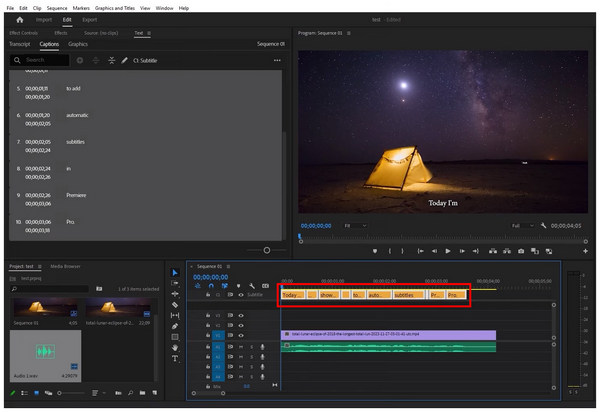Select the Hand tool
The height and width of the screenshot is (412, 600).
[175, 347]
